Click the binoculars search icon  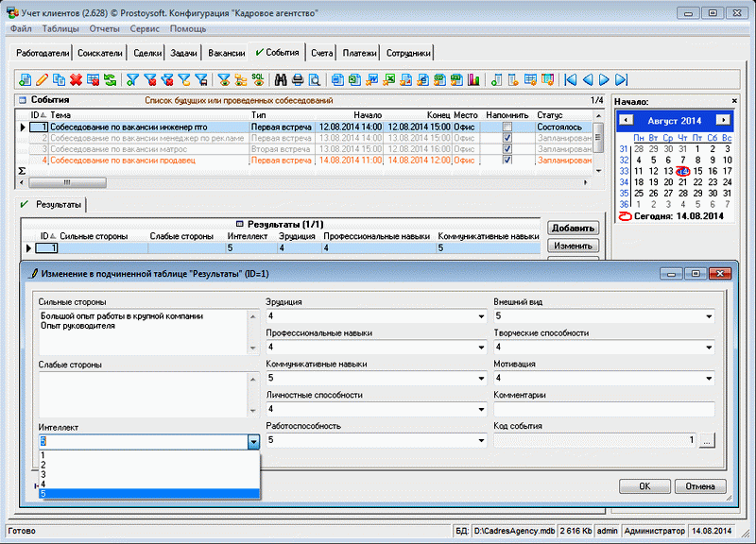[x=281, y=79]
